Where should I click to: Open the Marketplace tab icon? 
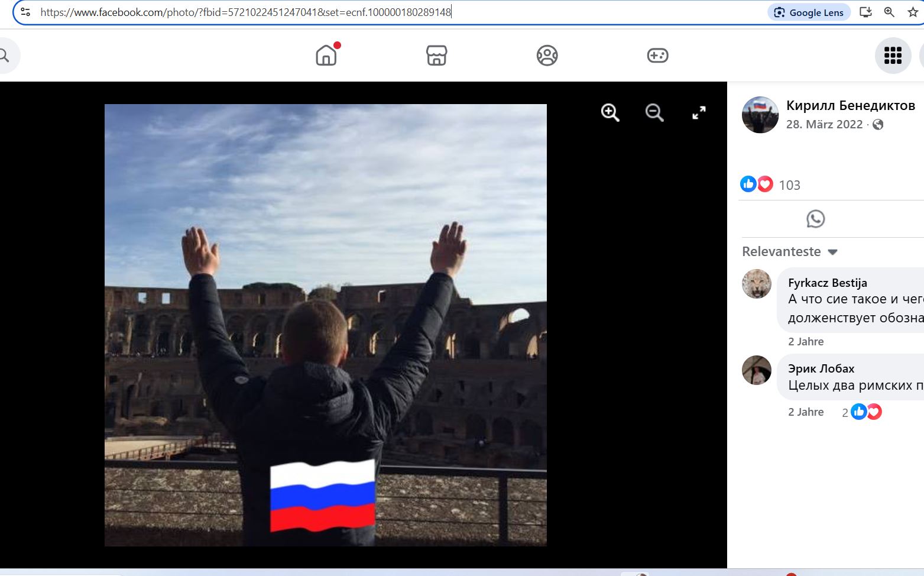click(x=437, y=55)
